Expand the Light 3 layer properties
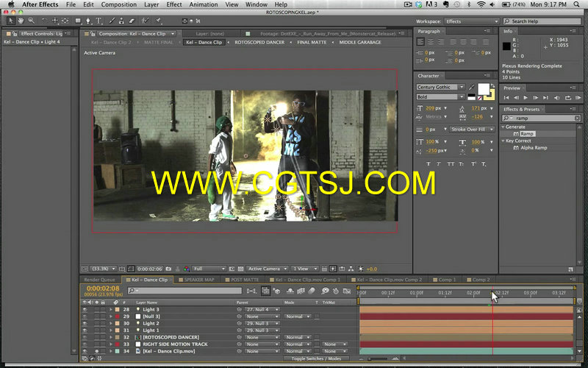Image resolution: width=588 pixels, height=368 pixels. click(x=111, y=309)
